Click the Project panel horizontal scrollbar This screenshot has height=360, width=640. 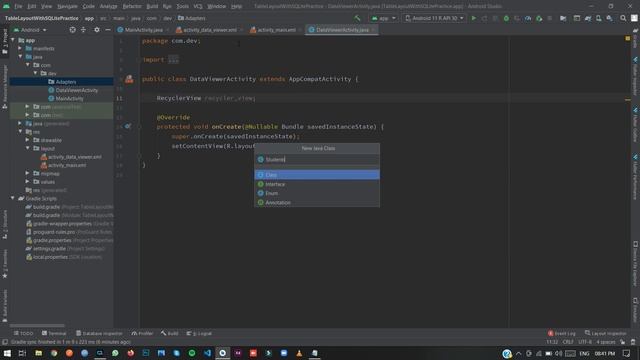click(x=37, y=326)
